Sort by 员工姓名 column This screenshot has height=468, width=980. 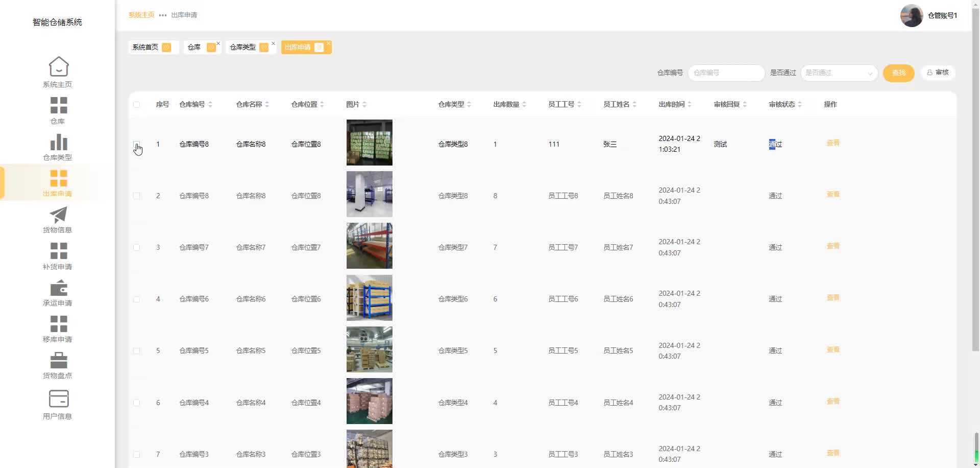coord(634,104)
